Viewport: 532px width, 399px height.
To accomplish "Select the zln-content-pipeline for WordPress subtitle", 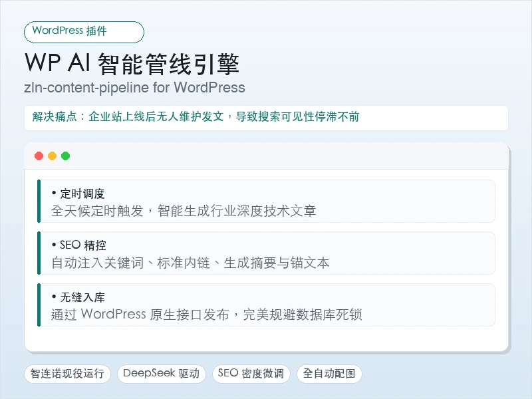I will click(134, 88).
